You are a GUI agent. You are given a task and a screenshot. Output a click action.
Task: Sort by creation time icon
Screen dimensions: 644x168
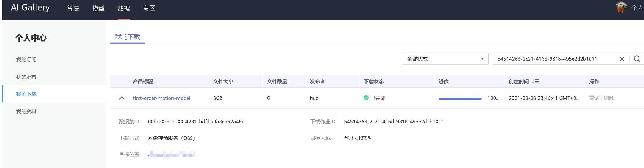pyautogui.click(x=535, y=81)
